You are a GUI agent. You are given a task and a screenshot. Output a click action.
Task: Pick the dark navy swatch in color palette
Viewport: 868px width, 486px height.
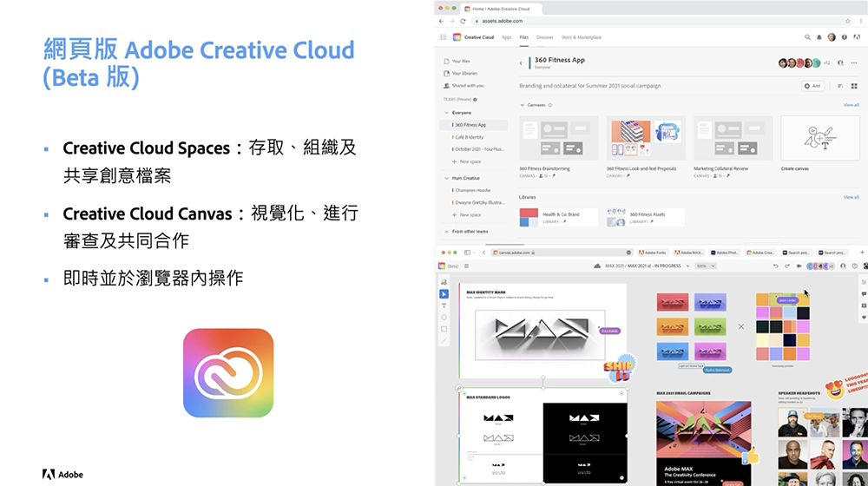[789, 340]
